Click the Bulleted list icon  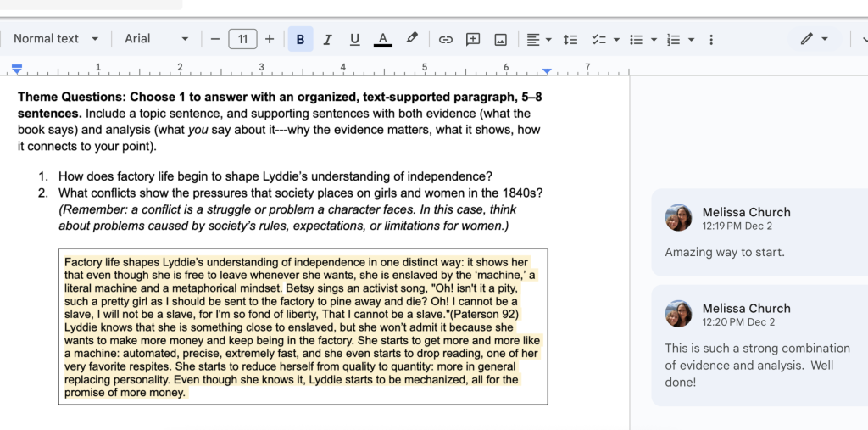pyautogui.click(x=637, y=39)
